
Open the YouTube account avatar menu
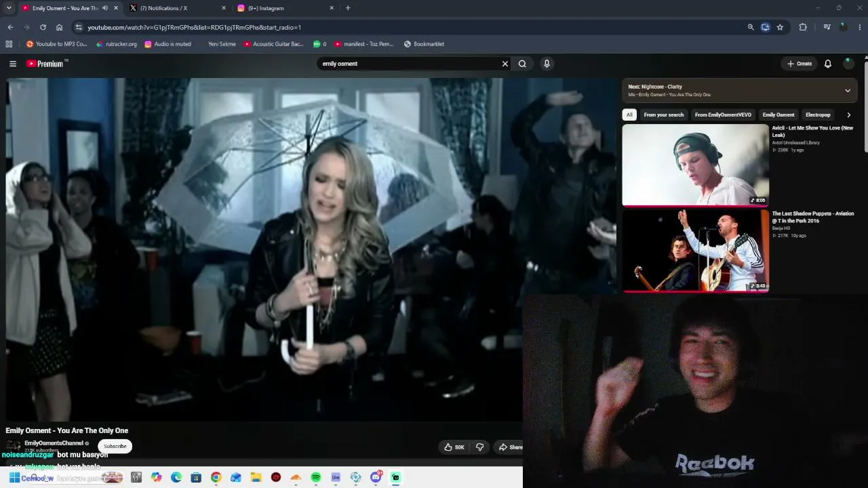848,64
